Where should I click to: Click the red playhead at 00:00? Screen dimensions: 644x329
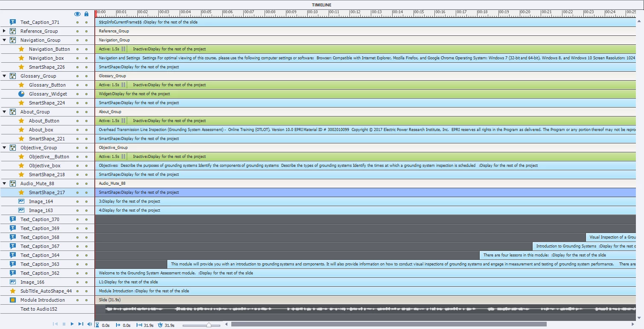[96, 13]
